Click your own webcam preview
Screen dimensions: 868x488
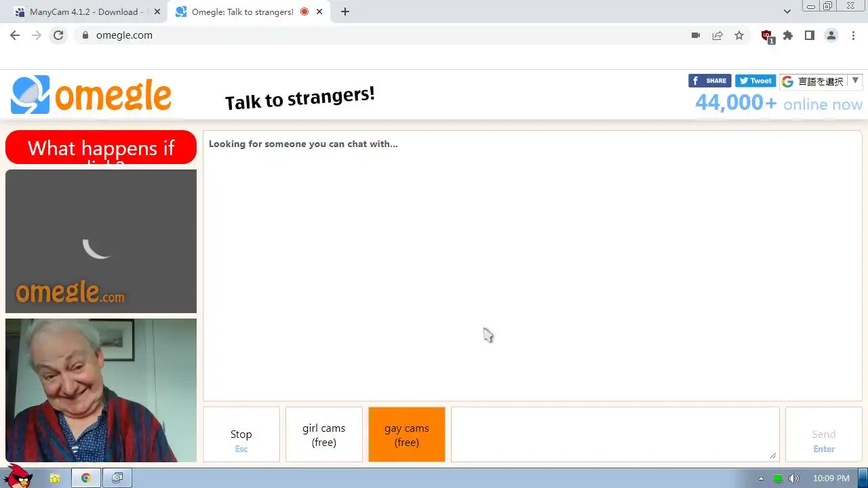coord(101,390)
